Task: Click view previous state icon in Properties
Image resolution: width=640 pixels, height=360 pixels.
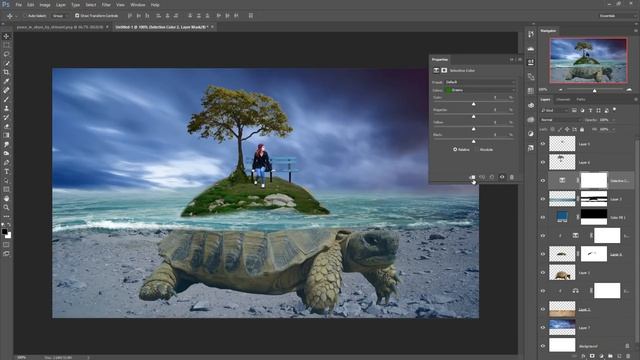Action: point(482,177)
